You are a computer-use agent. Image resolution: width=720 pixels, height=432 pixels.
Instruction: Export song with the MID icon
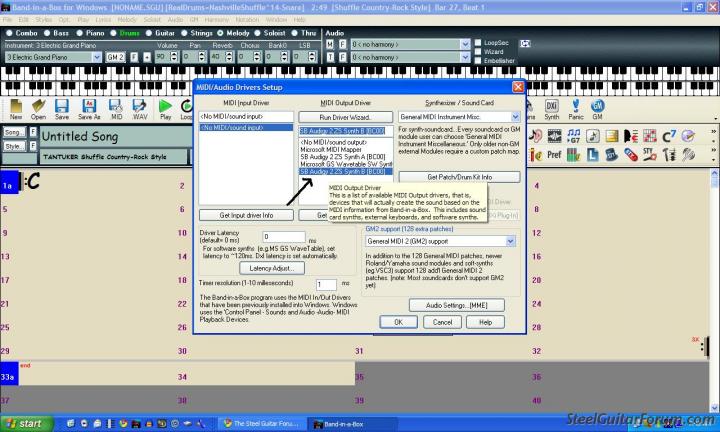116,109
